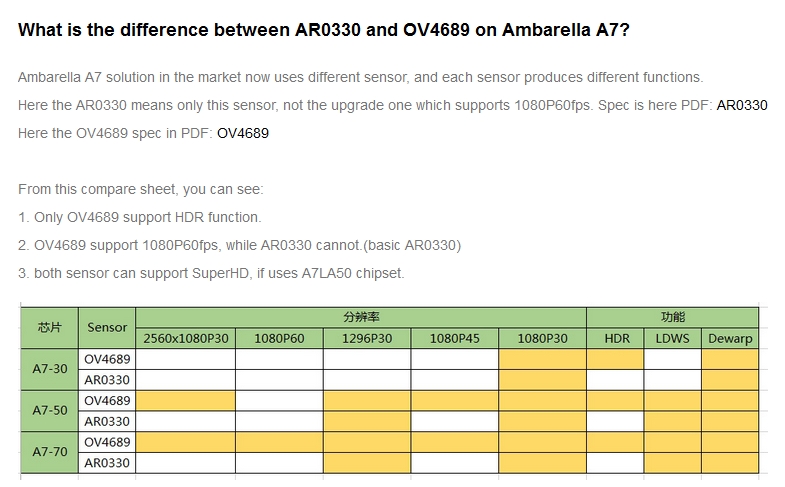Select the 分辨率 group header
Viewport: 785px width, 487px height.
[x=360, y=317]
